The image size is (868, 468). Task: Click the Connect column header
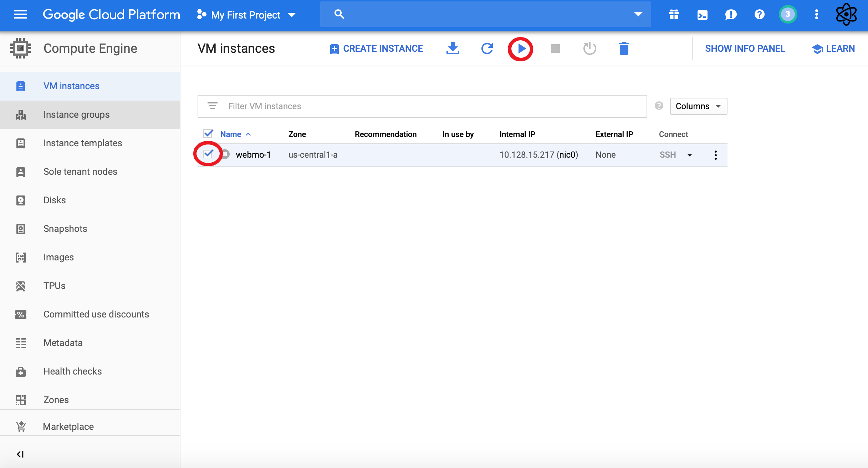[x=673, y=134]
